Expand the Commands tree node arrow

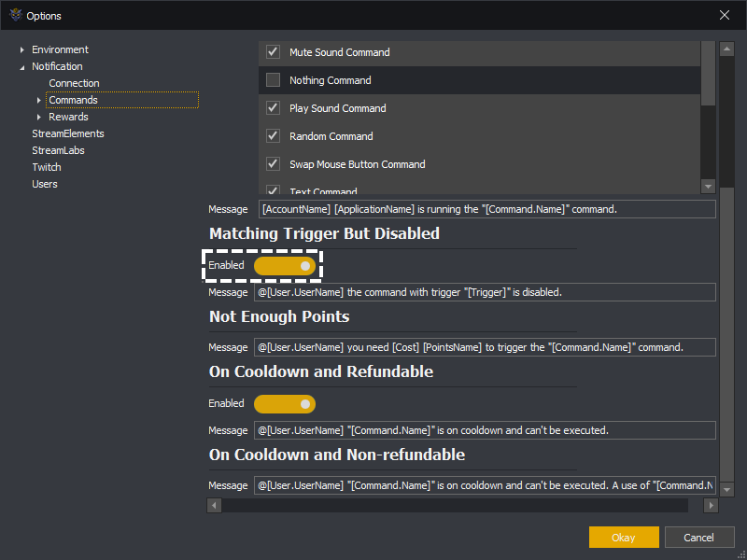tap(39, 101)
